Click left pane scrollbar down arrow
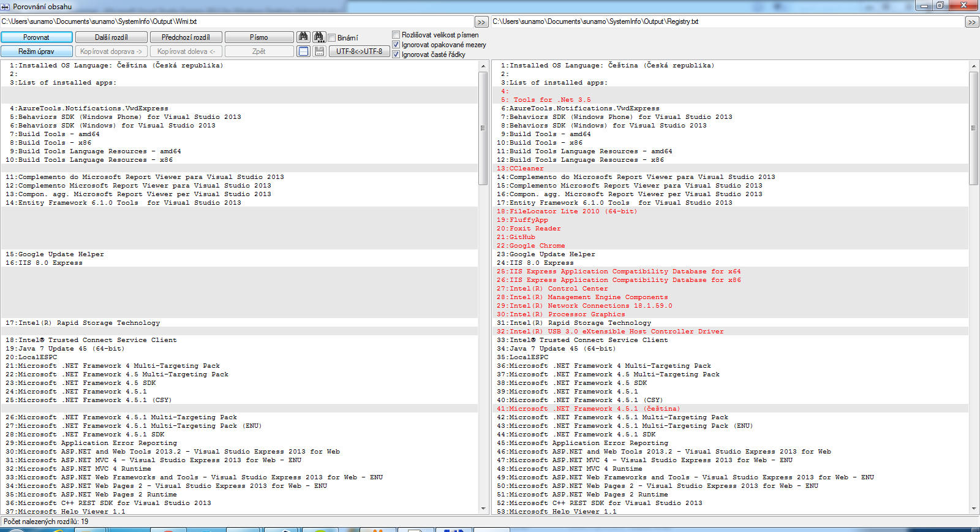Image resolution: width=980 pixels, height=532 pixels. 483,509
